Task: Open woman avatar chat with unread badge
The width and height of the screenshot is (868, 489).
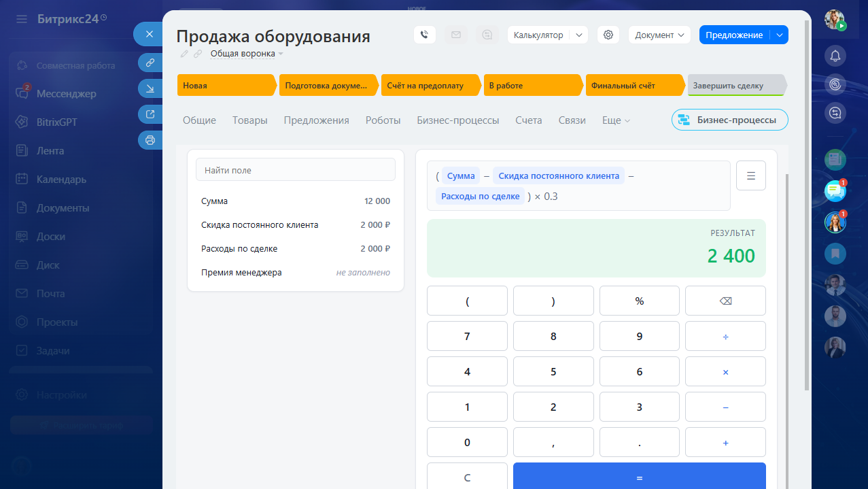Action: [x=835, y=222]
